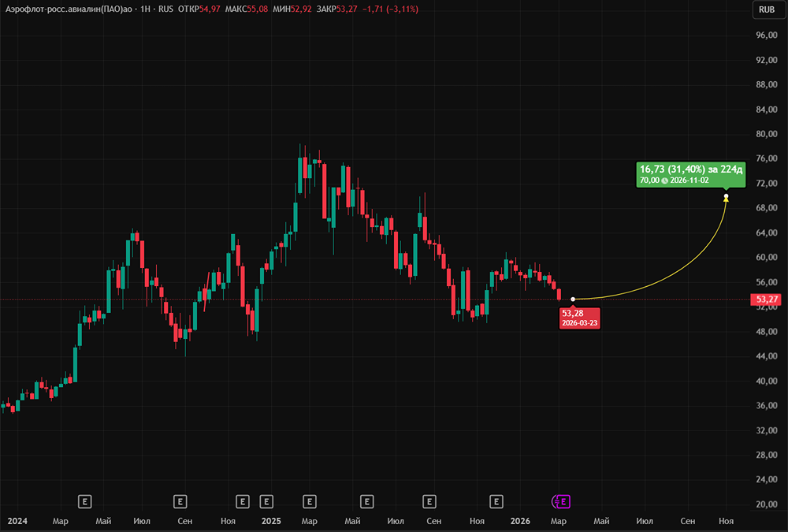Screen dimensions: 788x532
Task: Click the 60,00 price axis label
Action: click(767, 257)
